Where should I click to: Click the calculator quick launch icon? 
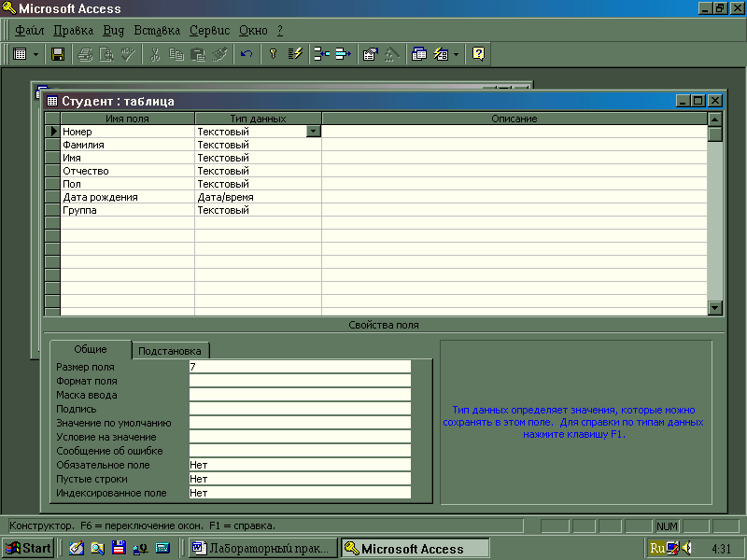162,548
